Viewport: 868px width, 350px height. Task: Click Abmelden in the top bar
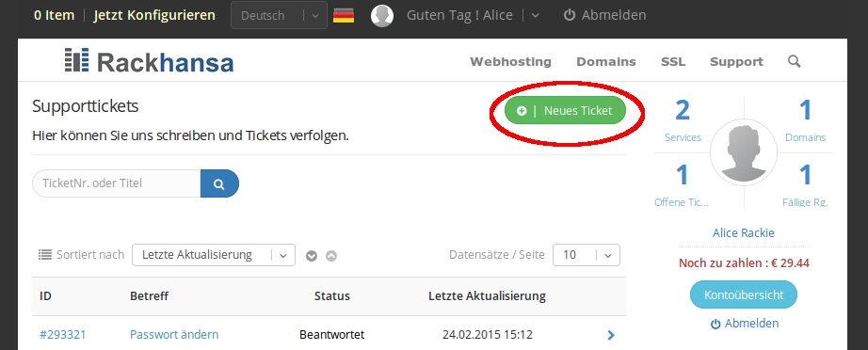click(604, 15)
